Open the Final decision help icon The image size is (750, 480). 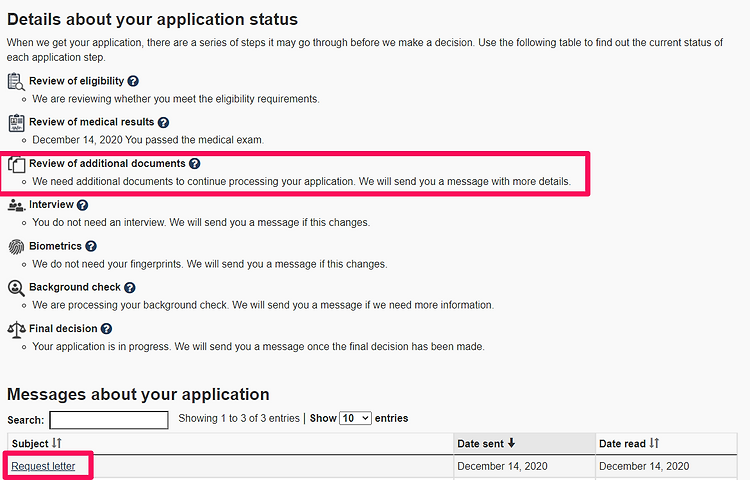[x=106, y=329]
